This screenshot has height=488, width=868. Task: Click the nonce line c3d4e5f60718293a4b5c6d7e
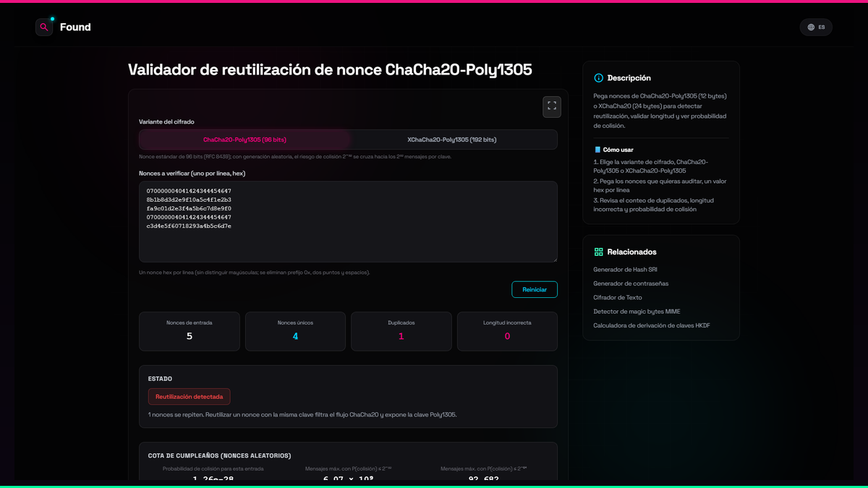(x=189, y=226)
